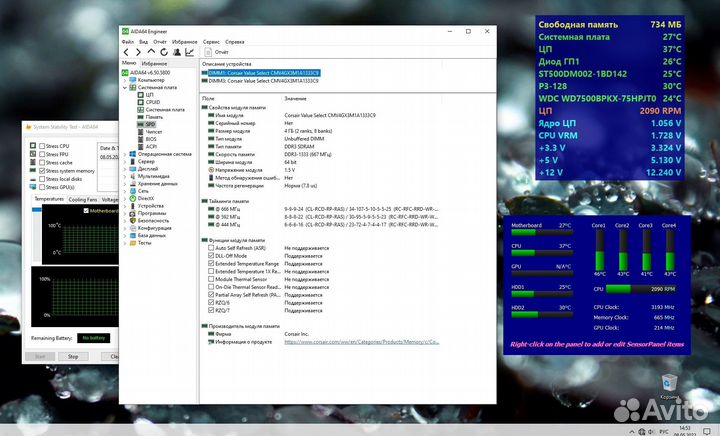Toggle Stress system memory checkbox
This screenshot has width=720, height=436.
click(x=42, y=171)
